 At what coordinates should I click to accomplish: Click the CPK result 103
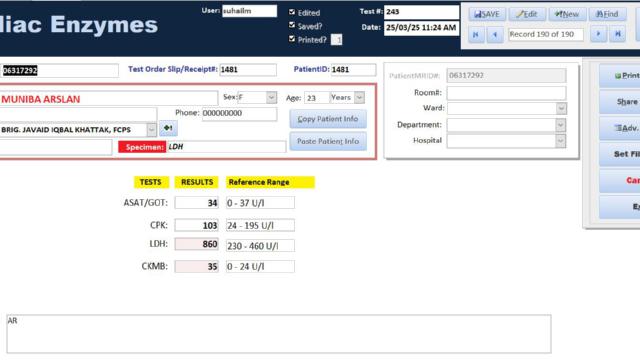(x=197, y=225)
